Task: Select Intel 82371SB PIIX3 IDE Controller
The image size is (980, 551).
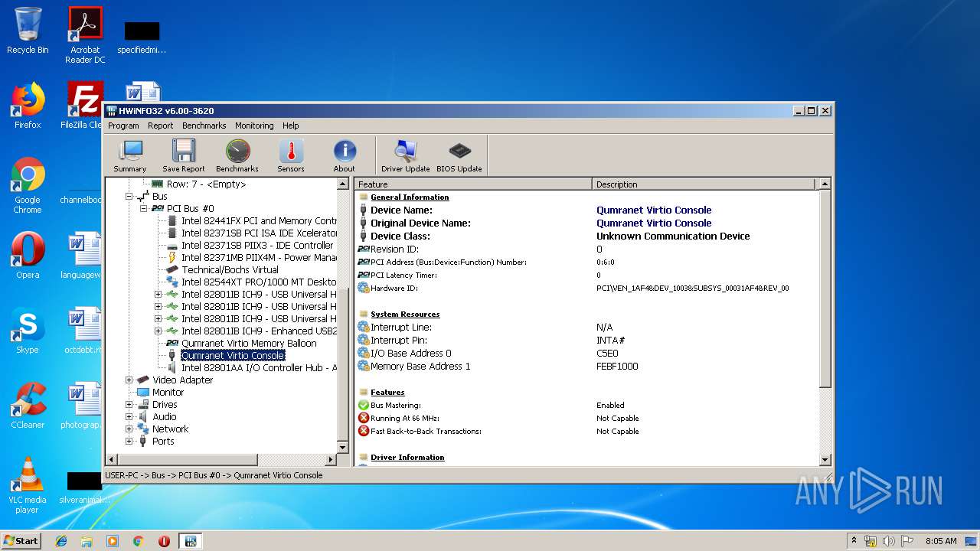Action: [257, 246]
